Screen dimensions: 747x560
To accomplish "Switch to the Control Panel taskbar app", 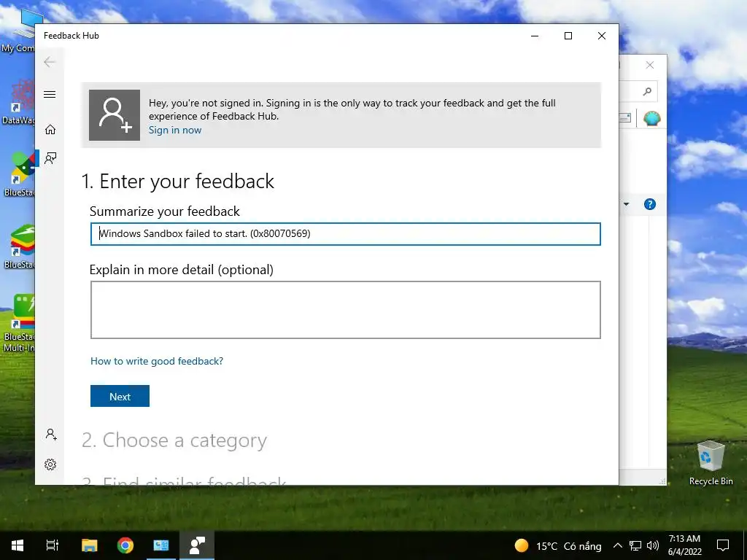I will tap(161, 545).
